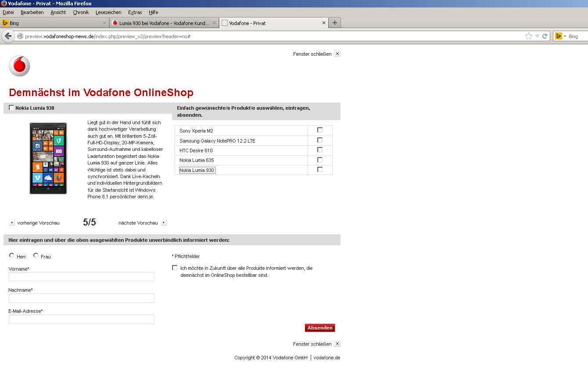The width and height of the screenshot is (588, 369).
Task: Click the bottom Fenster schließen link
Action: (x=312, y=344)
